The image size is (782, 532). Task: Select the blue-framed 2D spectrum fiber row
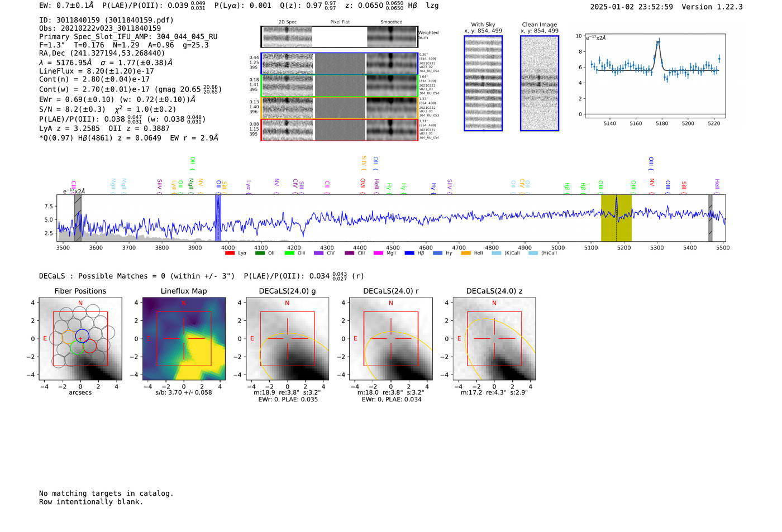[339, 64]
